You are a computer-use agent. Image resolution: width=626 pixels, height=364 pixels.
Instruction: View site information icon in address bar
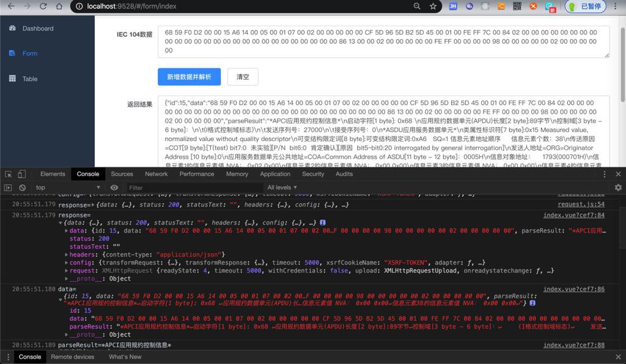coord(79,6)
